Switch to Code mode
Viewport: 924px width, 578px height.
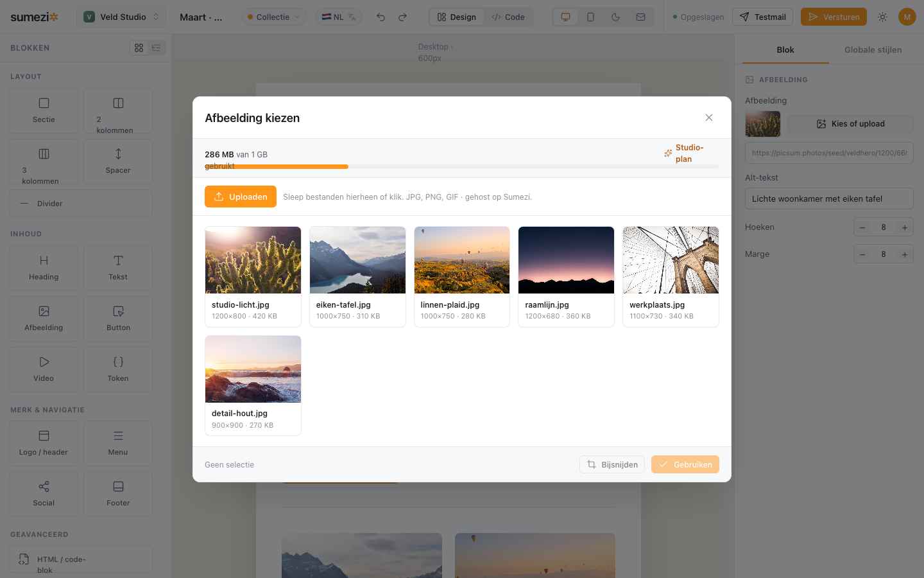(x=508, y=17)
